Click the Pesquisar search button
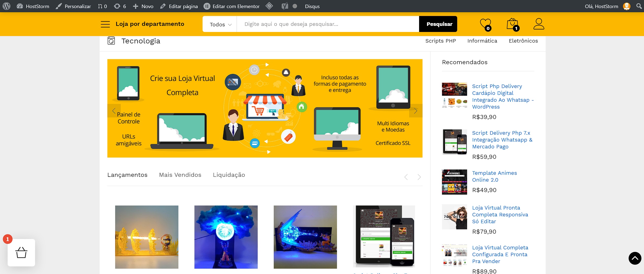 pos(439,24)
